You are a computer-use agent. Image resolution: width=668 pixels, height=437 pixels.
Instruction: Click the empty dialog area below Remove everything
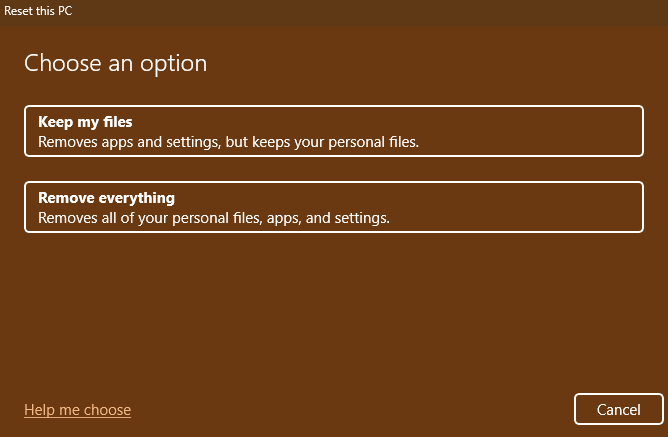point(333,310)
